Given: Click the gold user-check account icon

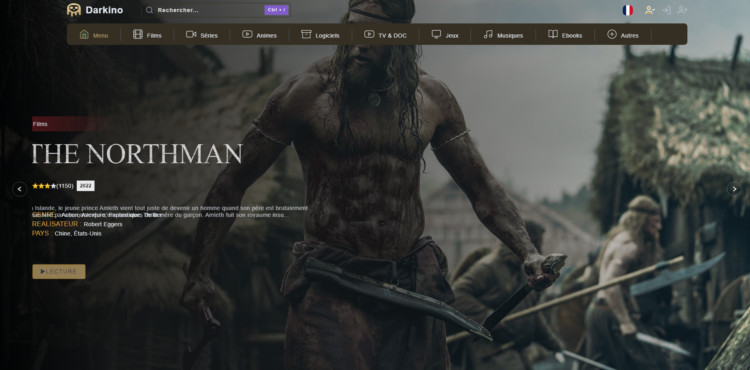Looking at the screenshot, I should click(650, 10).
